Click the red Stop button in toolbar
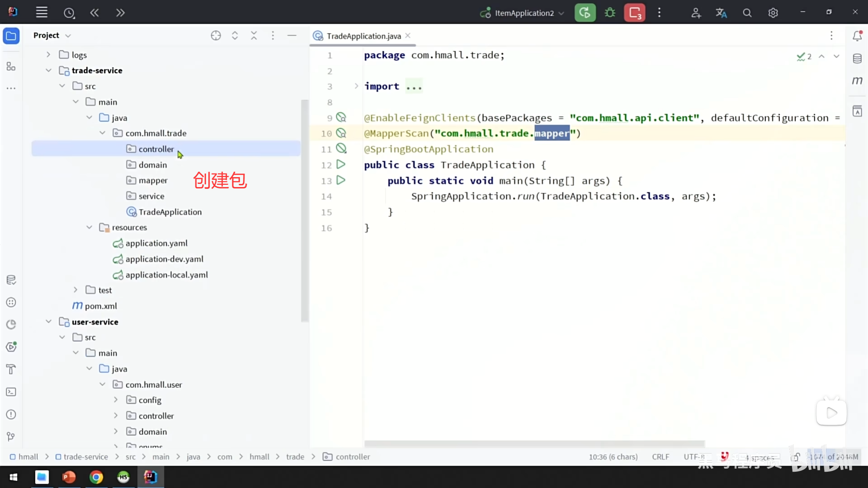The width and height of the screenshot is (868, 488). click(635, 13)
